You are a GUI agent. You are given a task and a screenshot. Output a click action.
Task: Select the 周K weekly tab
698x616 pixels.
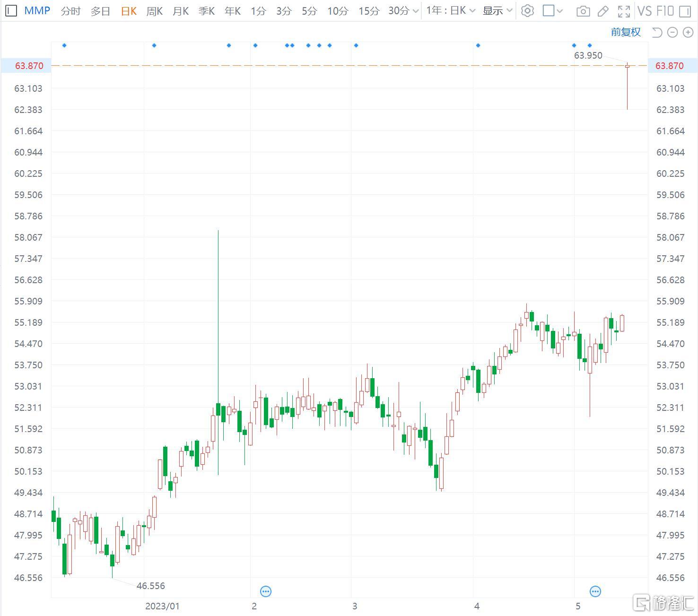click(x=155, y=11)
